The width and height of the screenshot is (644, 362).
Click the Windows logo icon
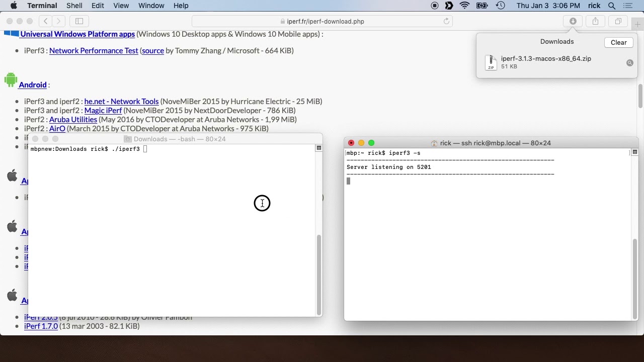coord(11,33)
